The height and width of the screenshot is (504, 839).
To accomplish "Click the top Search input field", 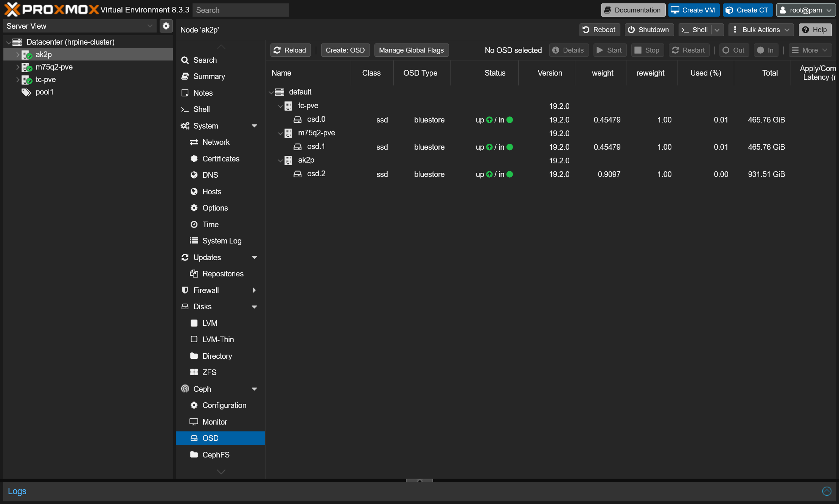I will (x=241, y=10).
